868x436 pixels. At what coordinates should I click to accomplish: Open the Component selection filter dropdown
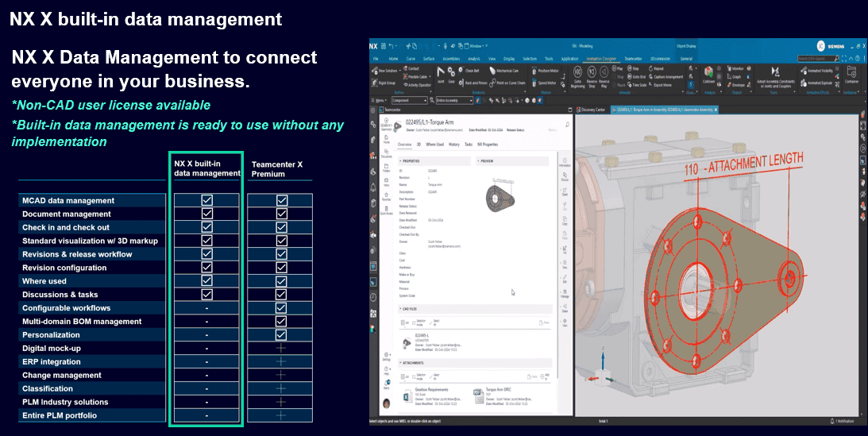(x=411, y=101)
